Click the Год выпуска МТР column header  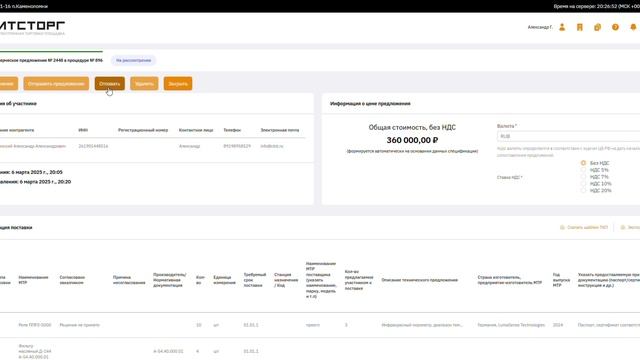click(561, 280)
